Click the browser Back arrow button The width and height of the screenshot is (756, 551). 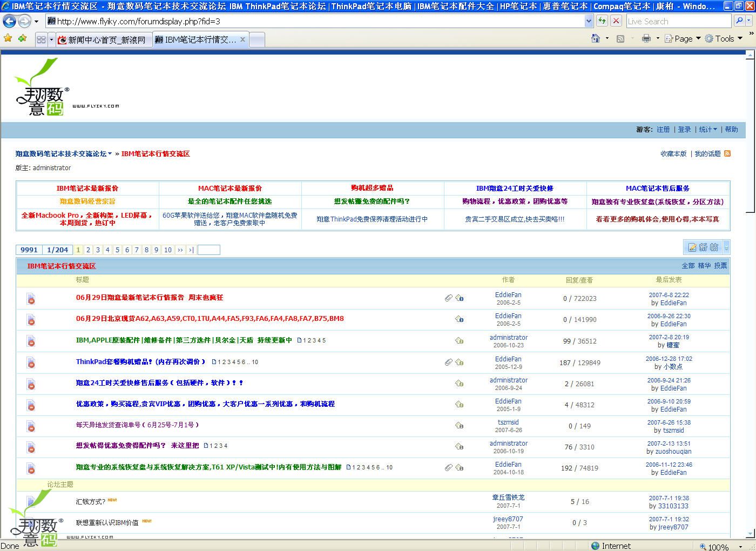click(9, 21)
